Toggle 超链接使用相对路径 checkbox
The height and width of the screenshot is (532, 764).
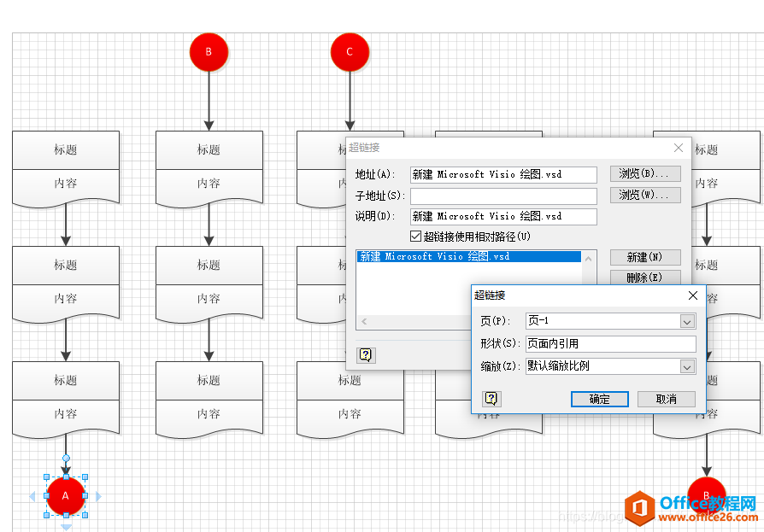pos(415,237)
